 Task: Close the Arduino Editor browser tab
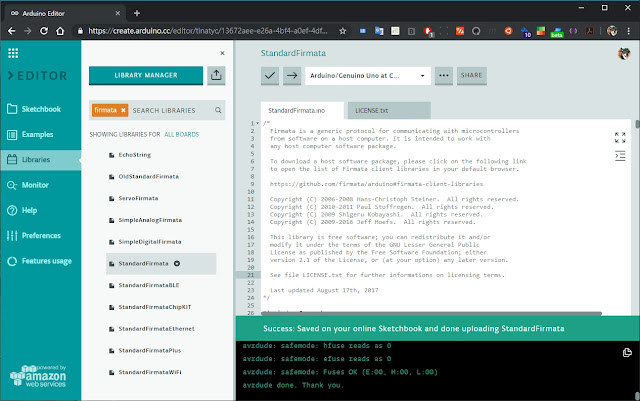pyautogui.click(x=118, y=13)
